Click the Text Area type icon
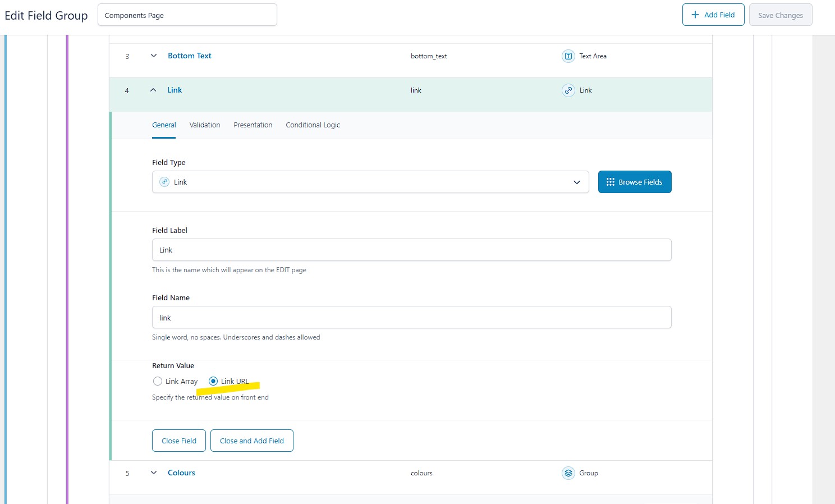Viewport: 835px width, 504px height. click(568, 56)
